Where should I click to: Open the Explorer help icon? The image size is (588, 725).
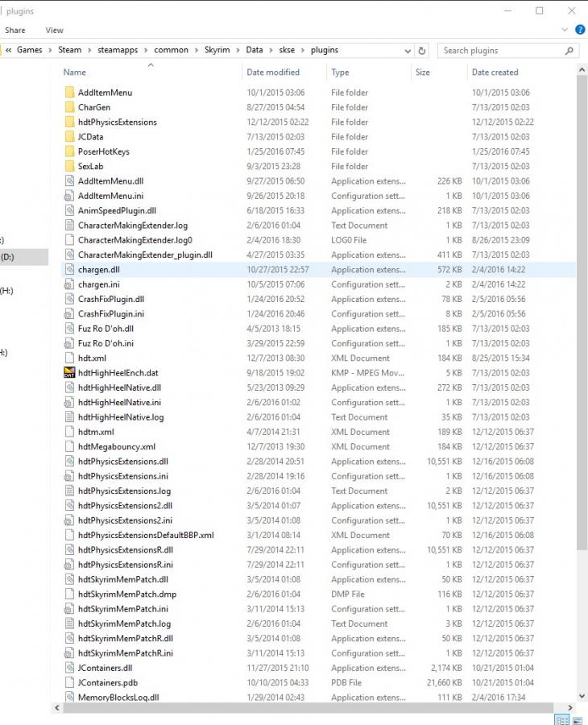pos(580,30)
